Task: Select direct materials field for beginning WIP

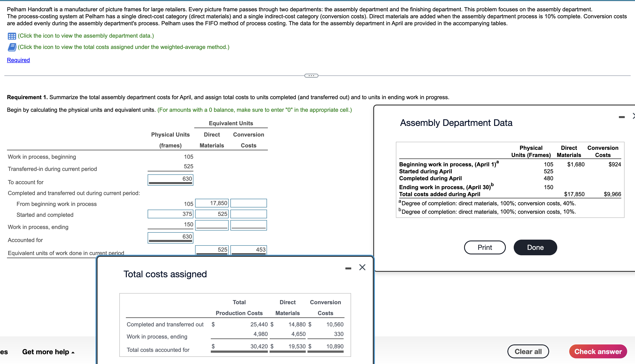Action: click(x=212, y=203)
